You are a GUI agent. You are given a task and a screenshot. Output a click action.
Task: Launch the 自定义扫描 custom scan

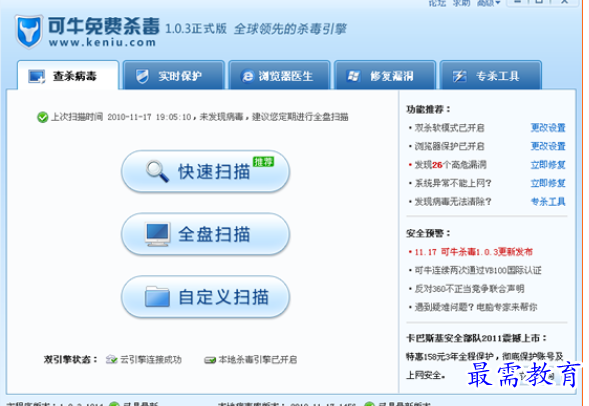pos(205,297)
